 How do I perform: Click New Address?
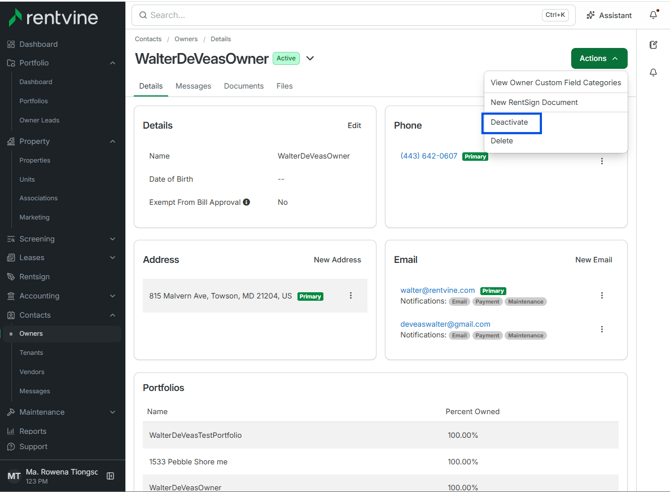(x=337, y=260)
